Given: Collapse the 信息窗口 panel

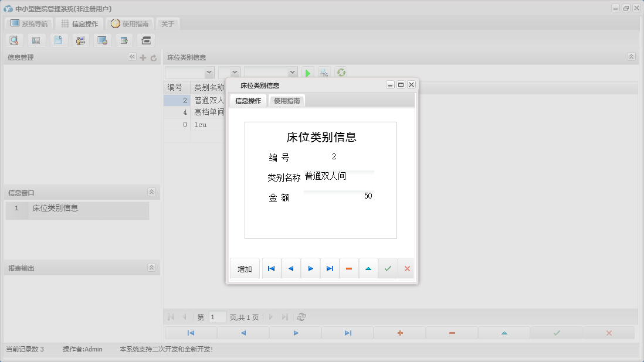Looking at the screenshot, I should point(151,192).
